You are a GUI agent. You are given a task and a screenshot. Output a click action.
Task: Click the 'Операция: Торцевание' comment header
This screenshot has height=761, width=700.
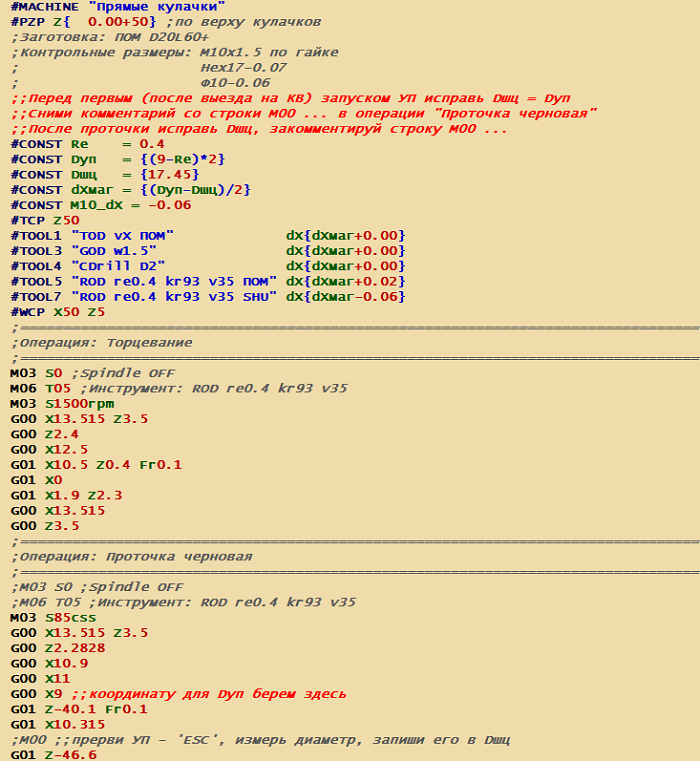102,342
